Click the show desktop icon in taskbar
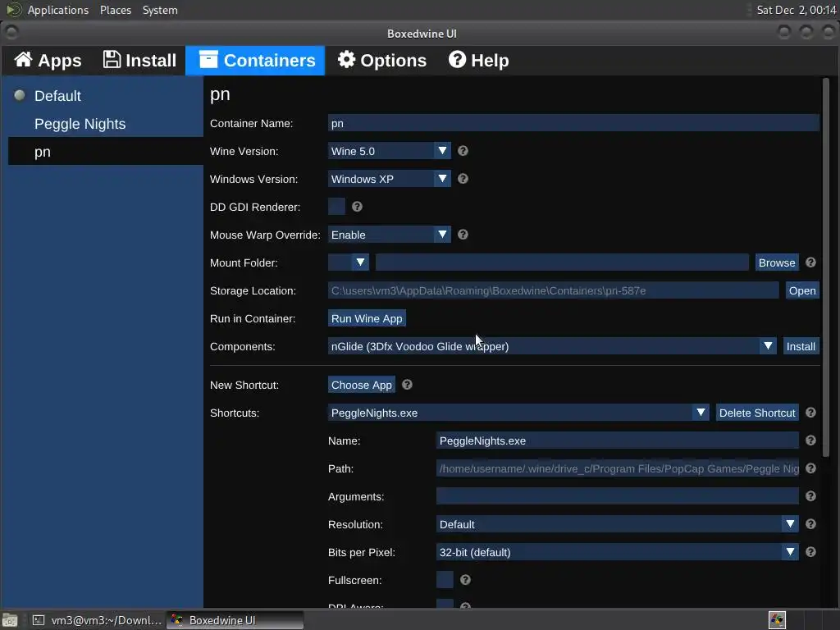Image resolution: width=840 pixels, height=630 pixels. pyautogui.click(x=9, y=620)
